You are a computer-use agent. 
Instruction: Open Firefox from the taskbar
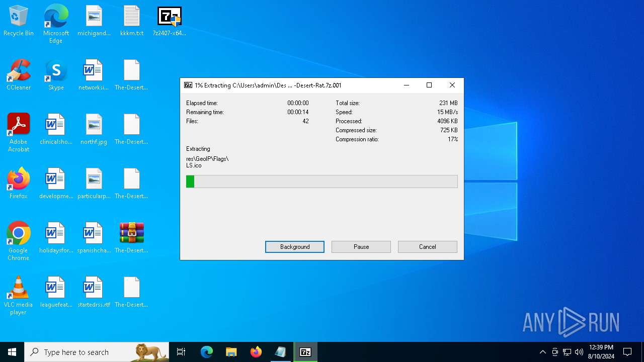pos(256,352)
